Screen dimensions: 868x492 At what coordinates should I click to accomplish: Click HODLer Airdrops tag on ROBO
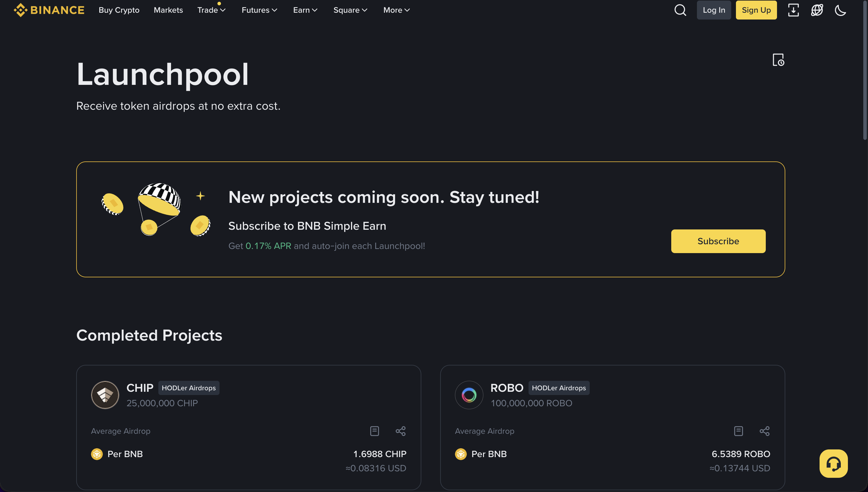pos(559,388)
